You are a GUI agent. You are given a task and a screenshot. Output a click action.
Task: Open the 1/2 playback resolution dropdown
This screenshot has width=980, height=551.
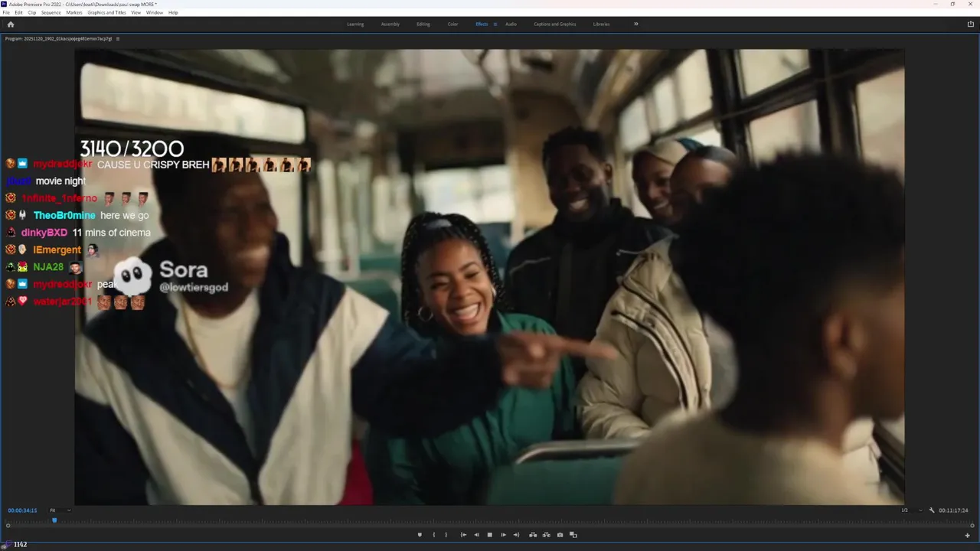pos(911,510)
